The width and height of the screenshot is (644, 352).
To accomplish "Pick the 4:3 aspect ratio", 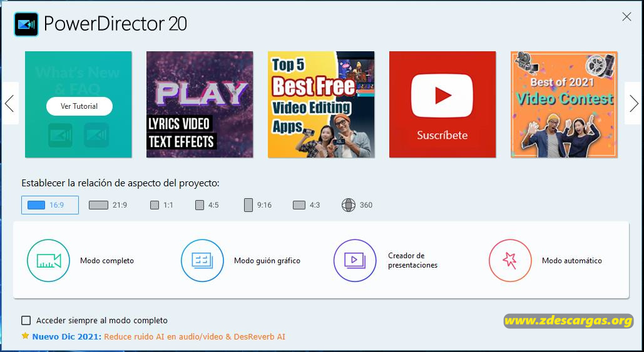I will click(x=307, y=205).
